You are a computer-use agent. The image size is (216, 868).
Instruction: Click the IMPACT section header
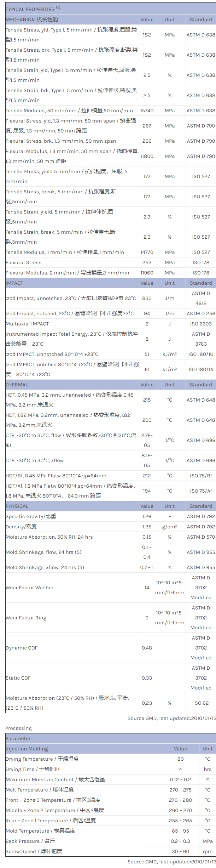tap(14, 283)
